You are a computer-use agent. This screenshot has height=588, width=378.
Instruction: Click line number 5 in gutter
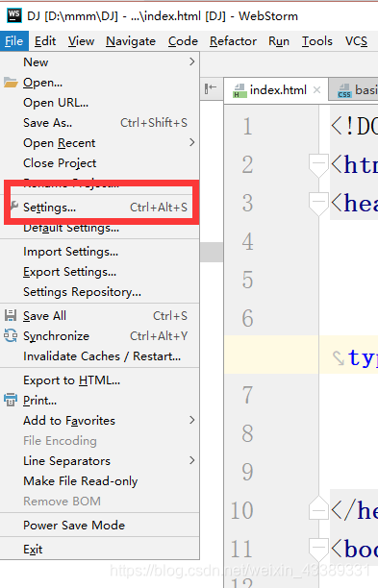247,281
